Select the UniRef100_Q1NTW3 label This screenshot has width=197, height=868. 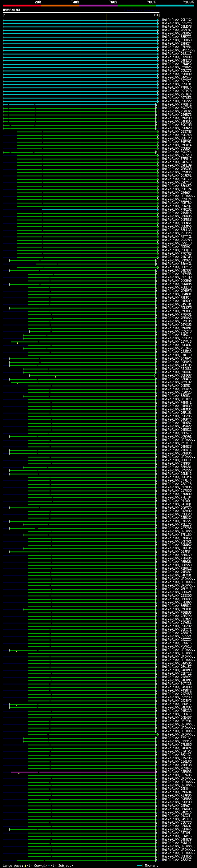click(176, 257)
